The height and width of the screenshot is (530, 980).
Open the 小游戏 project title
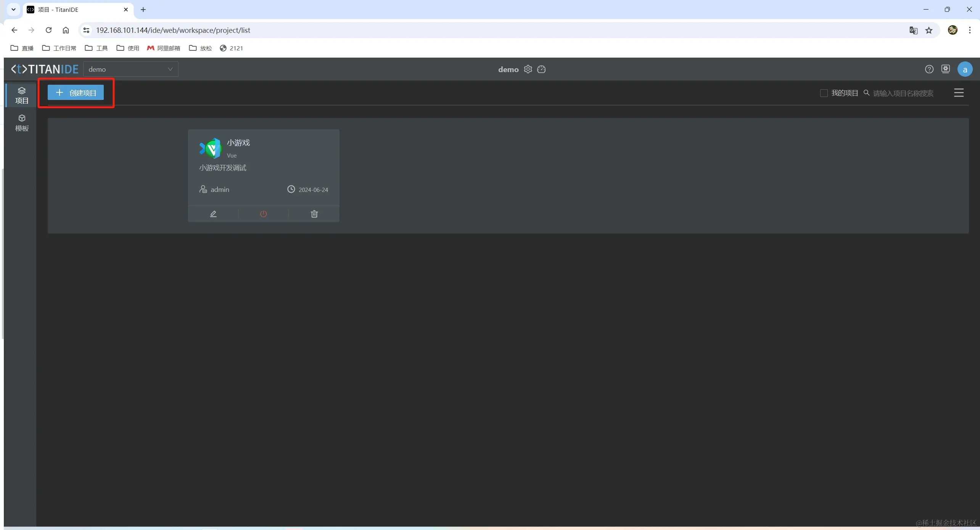point(238,143)
